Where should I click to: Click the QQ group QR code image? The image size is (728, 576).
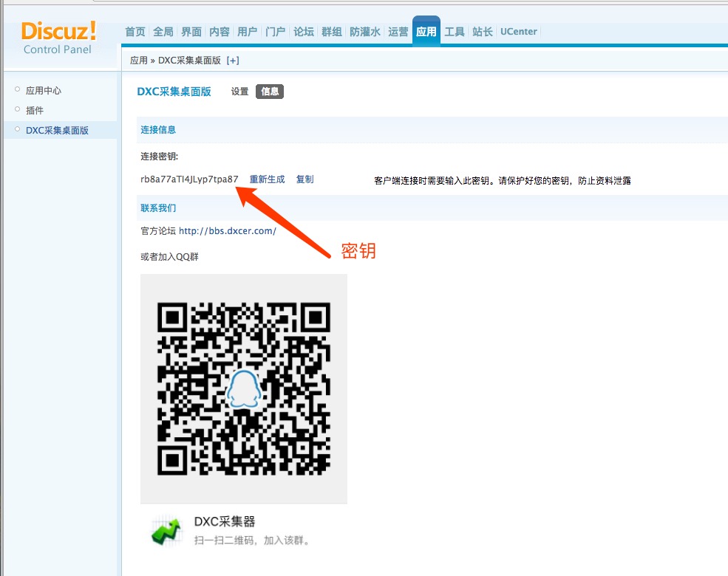(x=244, y=388)
